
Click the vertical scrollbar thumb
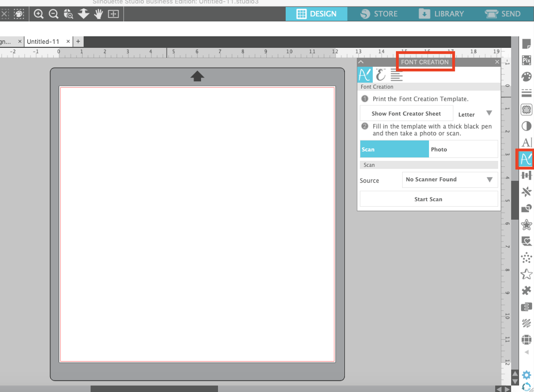515,200
